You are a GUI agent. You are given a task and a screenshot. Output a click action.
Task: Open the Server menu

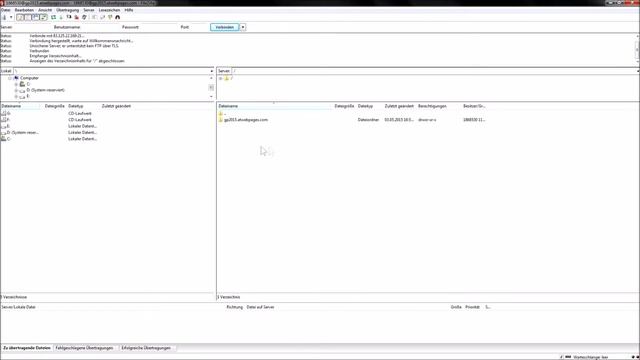pos(89,10)
